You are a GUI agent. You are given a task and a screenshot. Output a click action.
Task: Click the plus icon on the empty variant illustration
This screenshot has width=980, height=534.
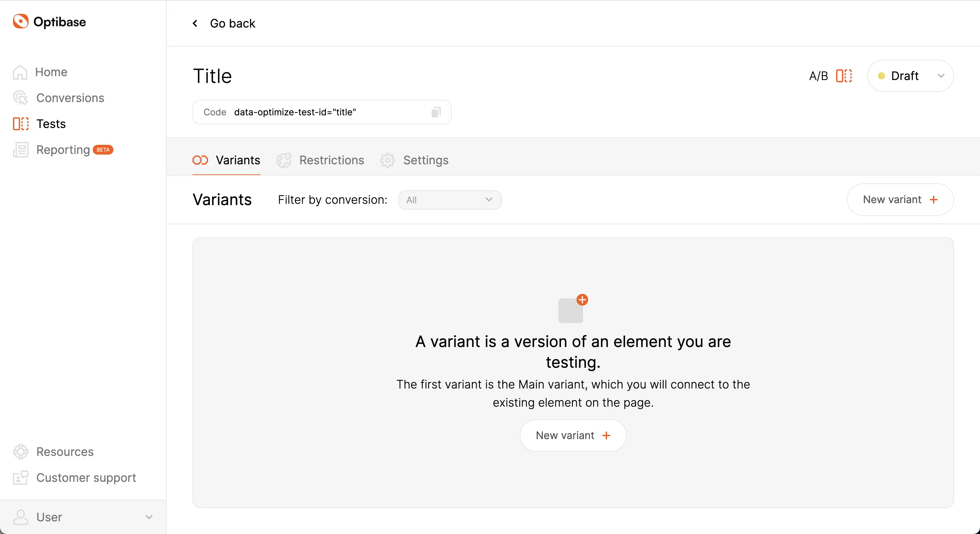tap(582, 300)
